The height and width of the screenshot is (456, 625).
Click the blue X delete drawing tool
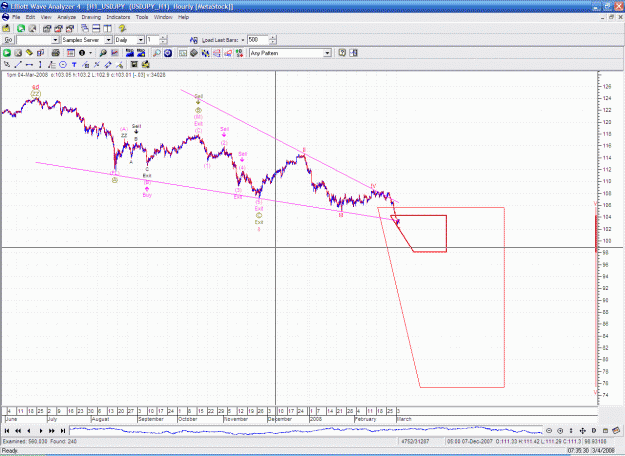96,65
